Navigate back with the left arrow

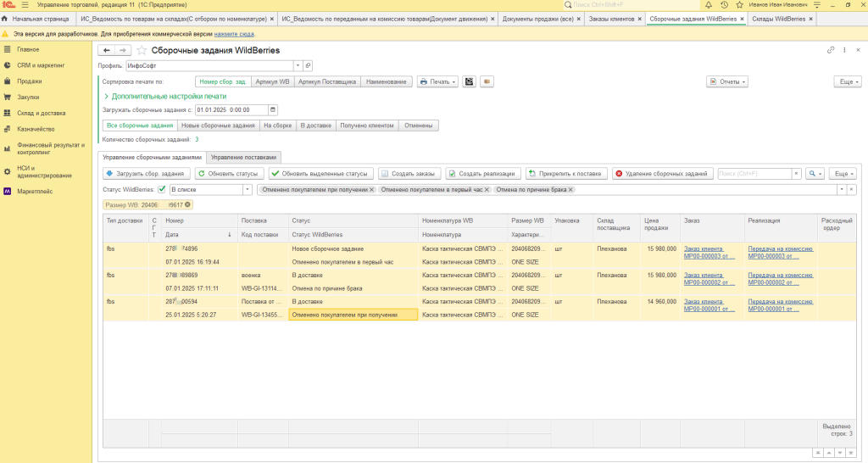pyautogui.click(x=106, y=50)
